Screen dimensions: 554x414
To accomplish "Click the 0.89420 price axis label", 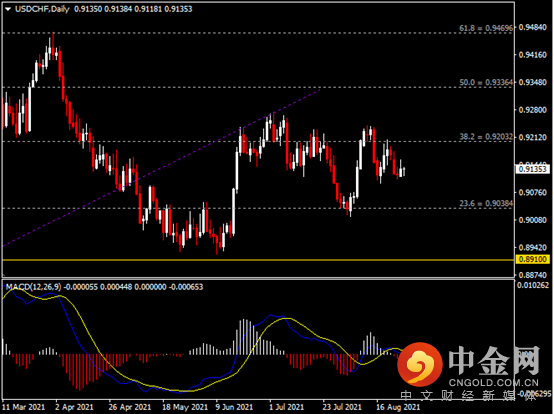I will [x=532, y=247].
